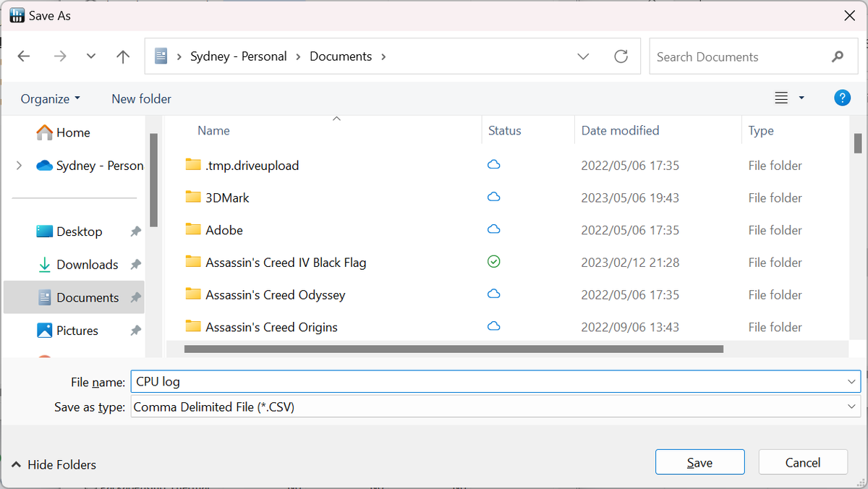Click the Back navigation arrow
Image resolution: width=868 pixels, height=489 pixels.
[24, 56]
